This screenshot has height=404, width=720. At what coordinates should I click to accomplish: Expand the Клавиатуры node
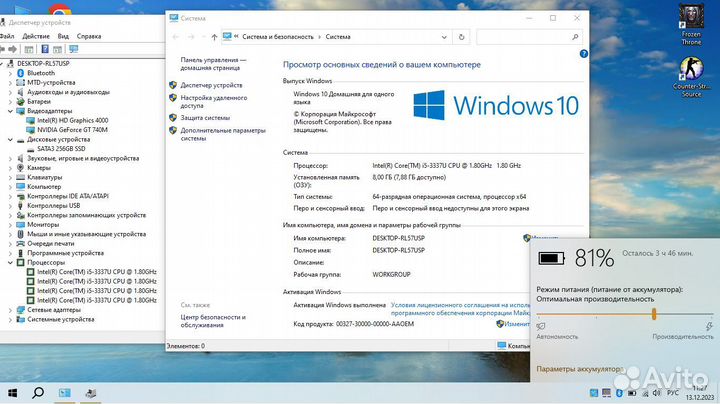click(10, 177)
